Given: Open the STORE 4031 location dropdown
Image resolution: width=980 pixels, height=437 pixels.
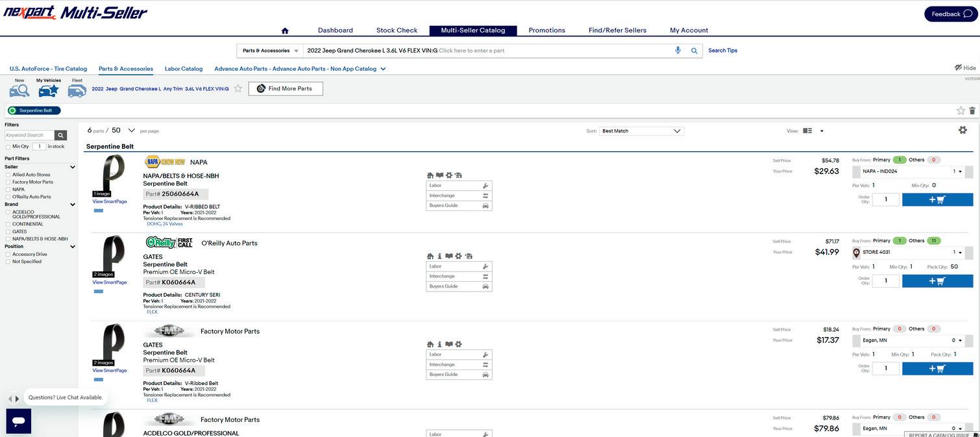Looking at the screenshot, I should click(x=913, y=253).
